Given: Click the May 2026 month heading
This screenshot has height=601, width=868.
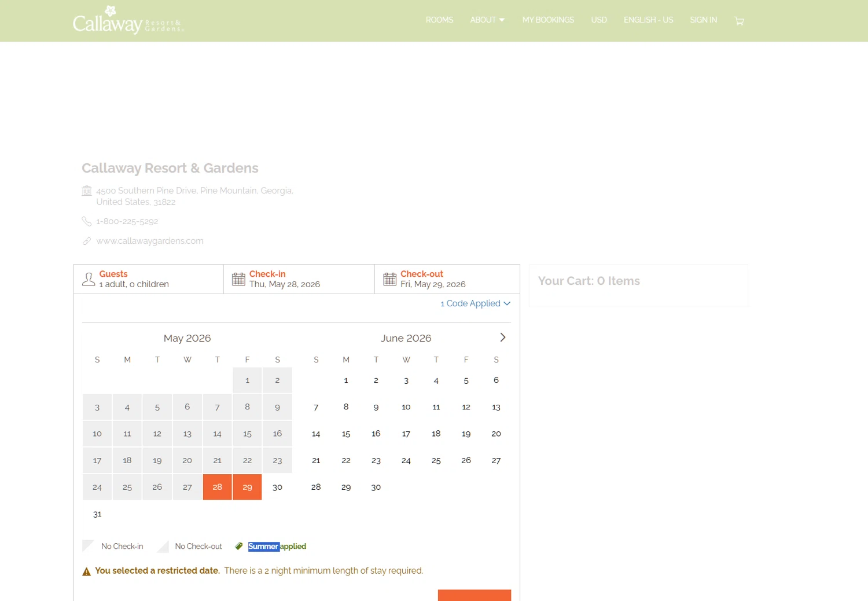Looking at the screenshot, I should coord(187,338).
